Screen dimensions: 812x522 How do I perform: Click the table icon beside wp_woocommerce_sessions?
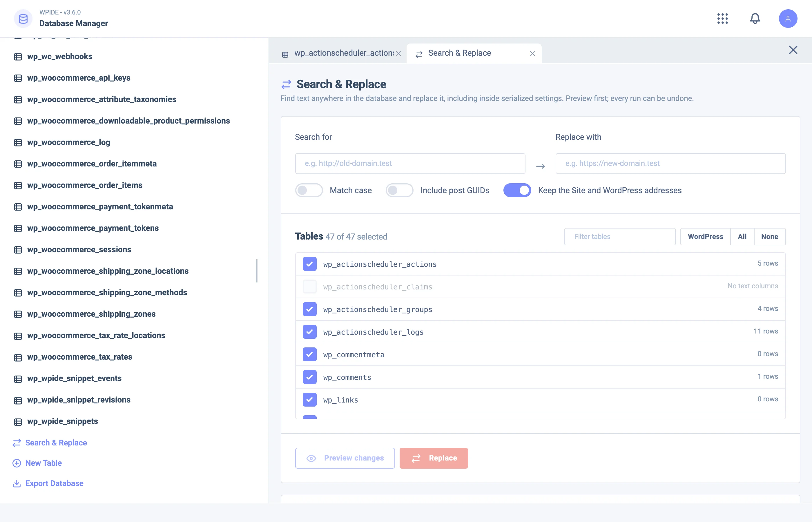click(18, 250)
